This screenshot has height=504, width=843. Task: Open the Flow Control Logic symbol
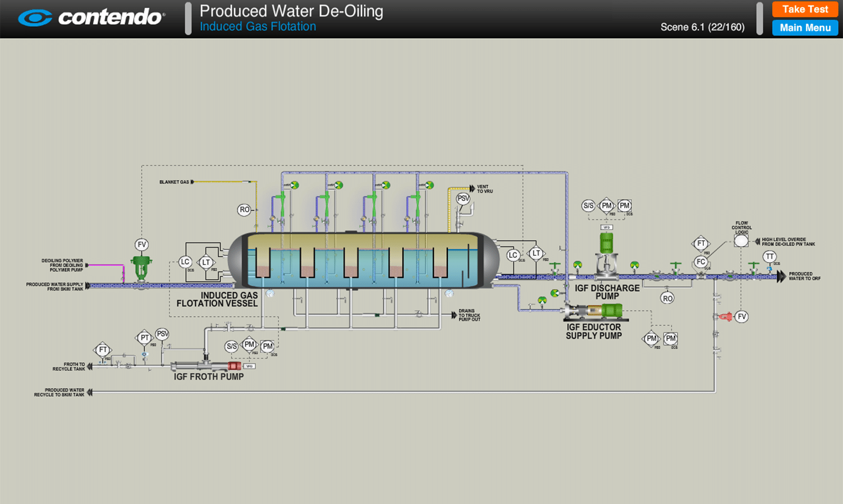coord(740,240)
